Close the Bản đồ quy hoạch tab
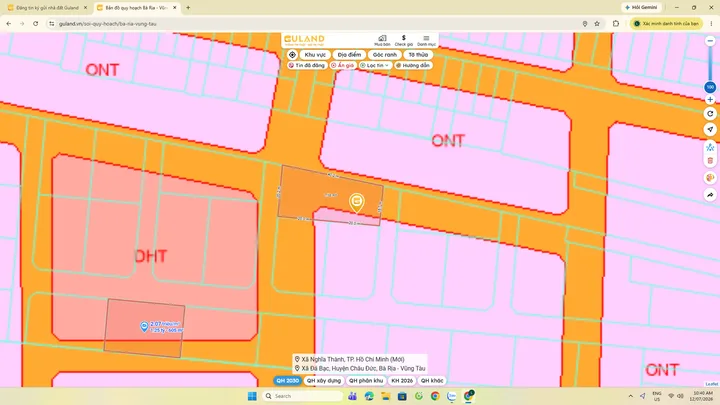The image size is (720, 405). (x=174, y=8)
